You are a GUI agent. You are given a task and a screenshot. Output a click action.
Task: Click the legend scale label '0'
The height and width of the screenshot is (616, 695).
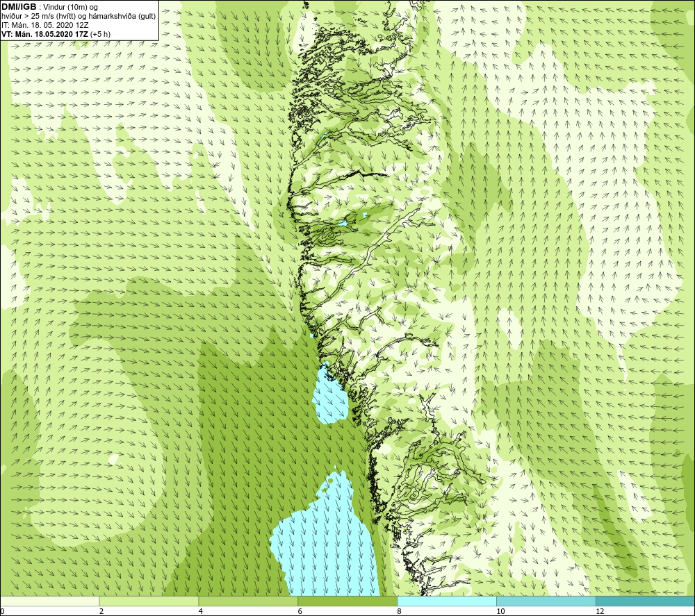(x=2, y=611)
